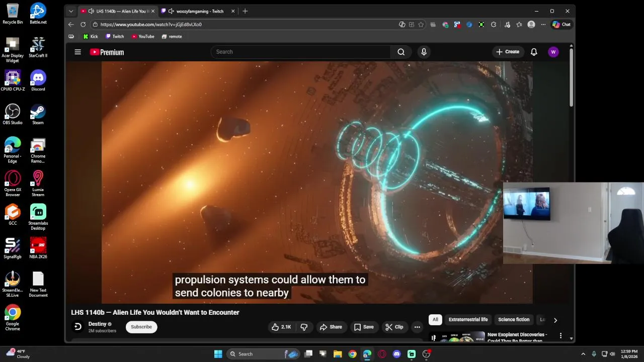The image size is (644, 362).
Task: Open Edge profile avatar icon
Action: pyautogui.click(x=531, y=24)
